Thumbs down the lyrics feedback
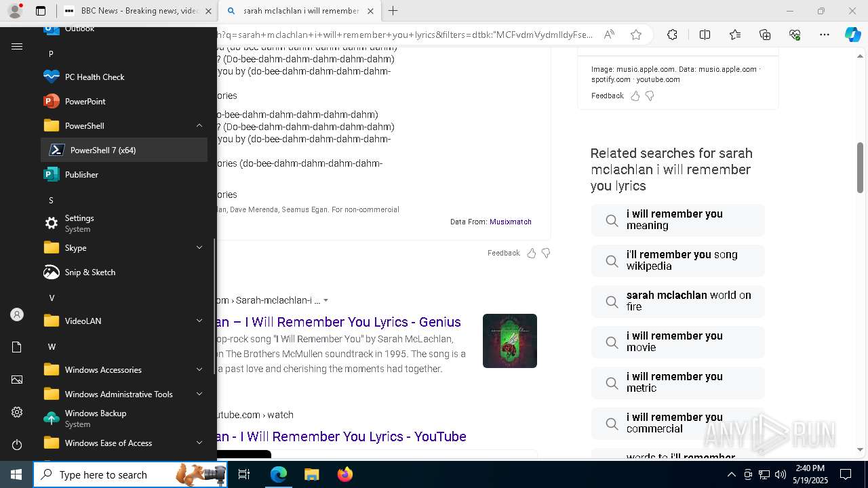The height and width of the screenshot is (488, 868). 546,253
